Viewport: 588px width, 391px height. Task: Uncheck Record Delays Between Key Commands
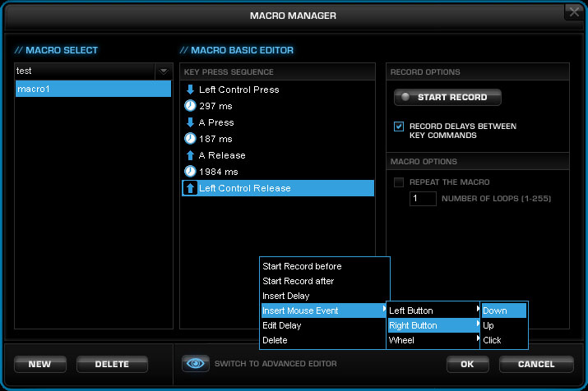[x=399, y=126]
